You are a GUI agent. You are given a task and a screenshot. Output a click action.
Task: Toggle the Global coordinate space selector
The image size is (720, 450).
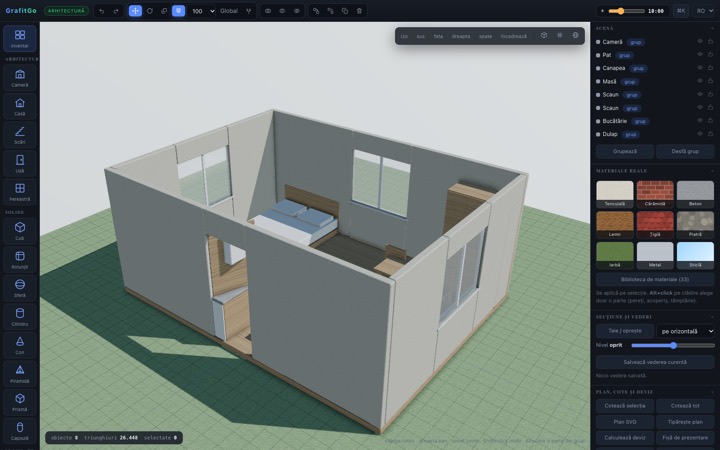[229, 11]
